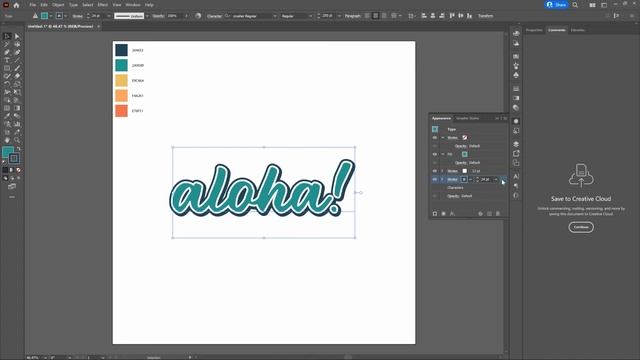640x360 pixels.
Task: Open the font style Regular dropdown
Action: [x=310, y=16]
